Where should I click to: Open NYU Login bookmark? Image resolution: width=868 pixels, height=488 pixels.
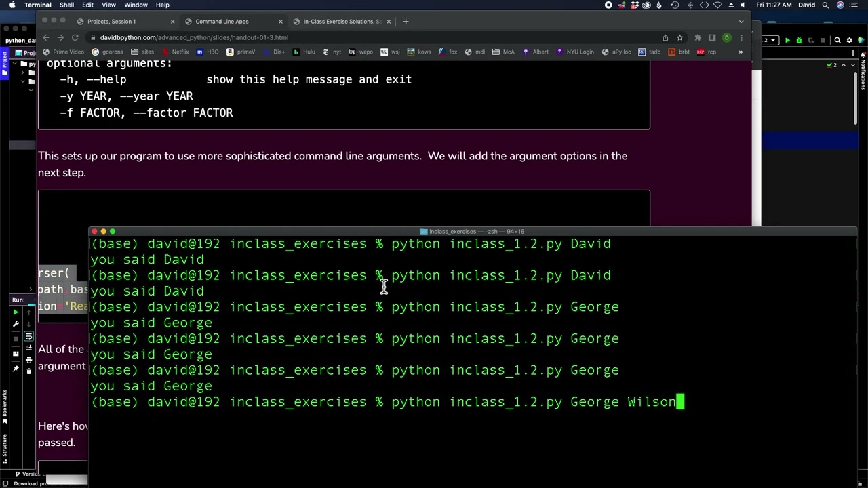tap(576, 52)
